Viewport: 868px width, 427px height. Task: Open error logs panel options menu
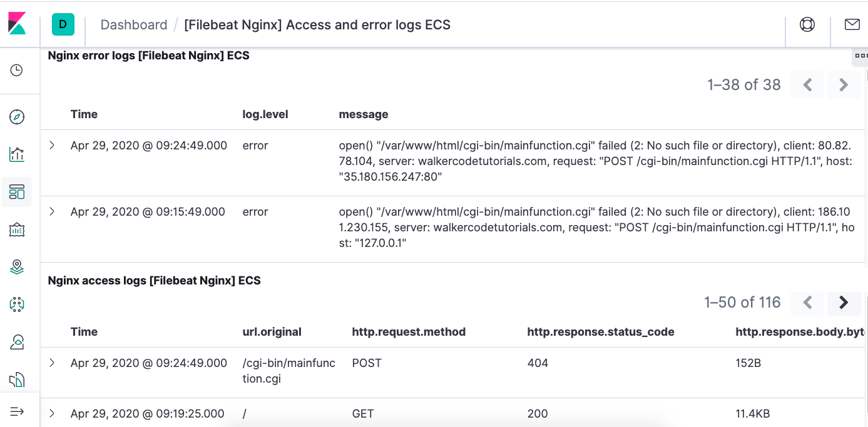pyautogui.click(x=861, y=56)
